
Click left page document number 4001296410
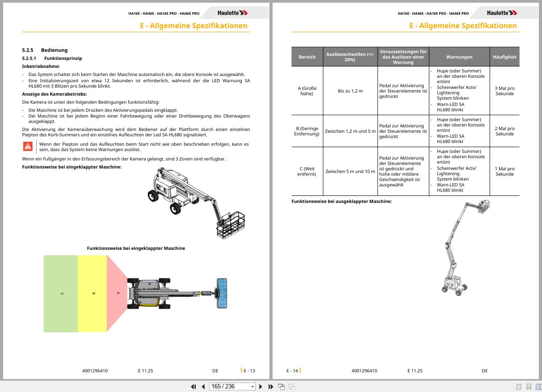tap(95, 371)
